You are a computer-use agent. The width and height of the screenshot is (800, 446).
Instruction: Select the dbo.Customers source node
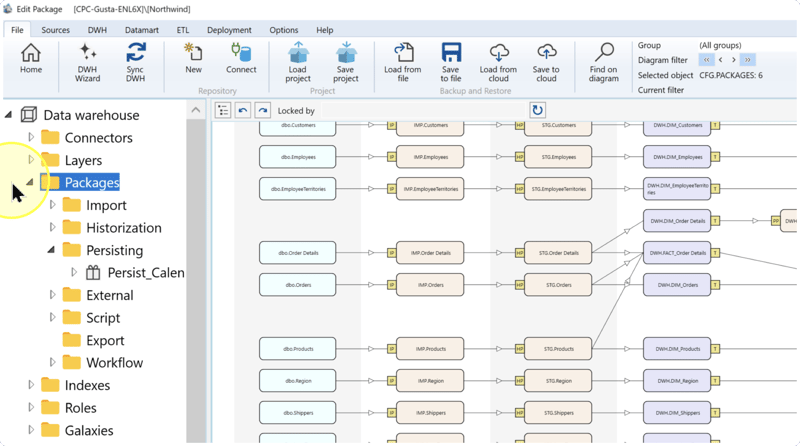tap(297, 127)
